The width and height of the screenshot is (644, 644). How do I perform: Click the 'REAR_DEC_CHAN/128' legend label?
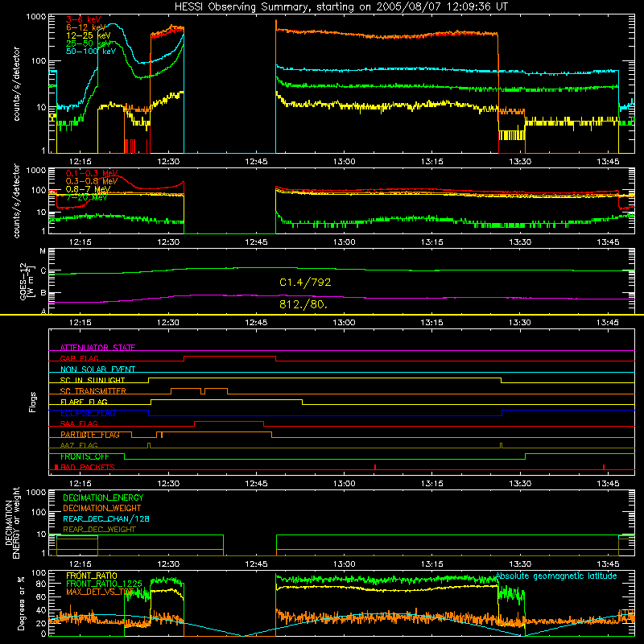pos(106,518)
